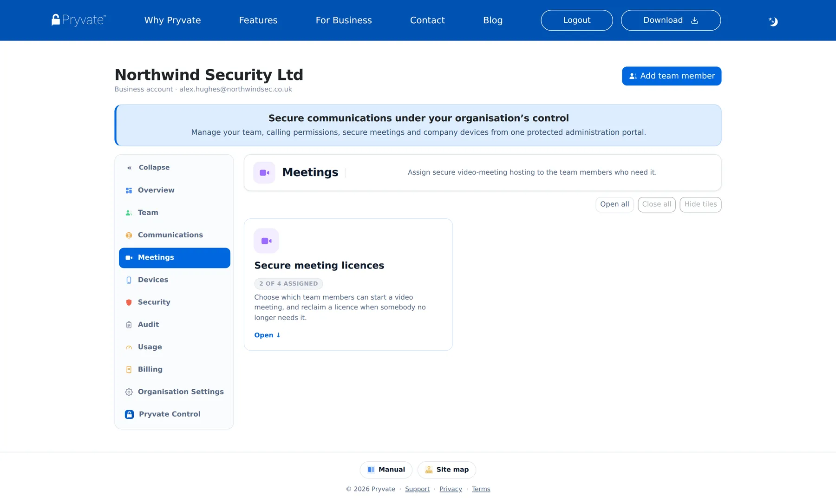Click the Pryvate padlock logo
This screenshot has width=836, height=504.
coord(78,20)
